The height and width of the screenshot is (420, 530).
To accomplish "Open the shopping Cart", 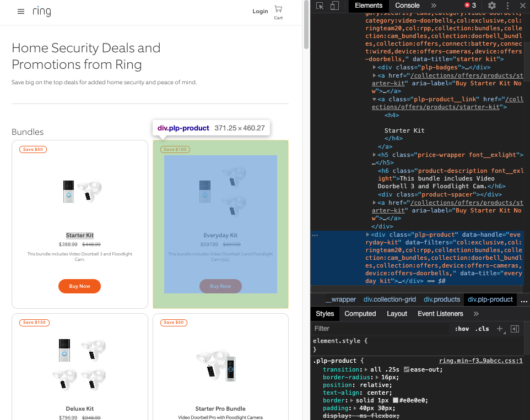I will (278, 12).
